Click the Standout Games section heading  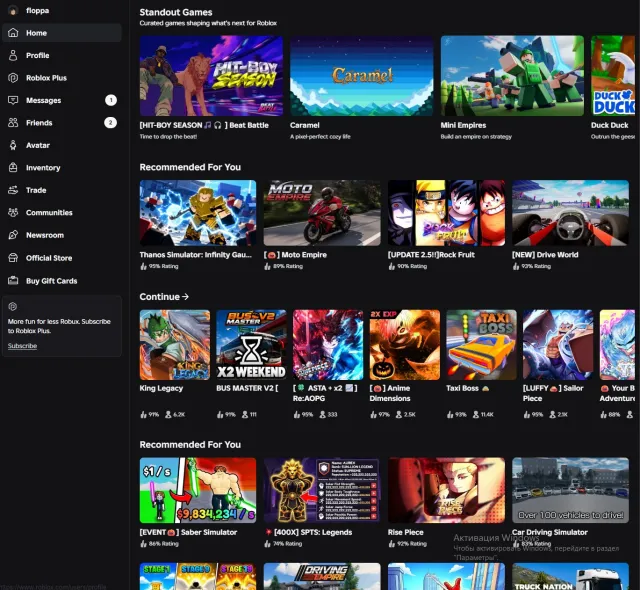(176, 12)
